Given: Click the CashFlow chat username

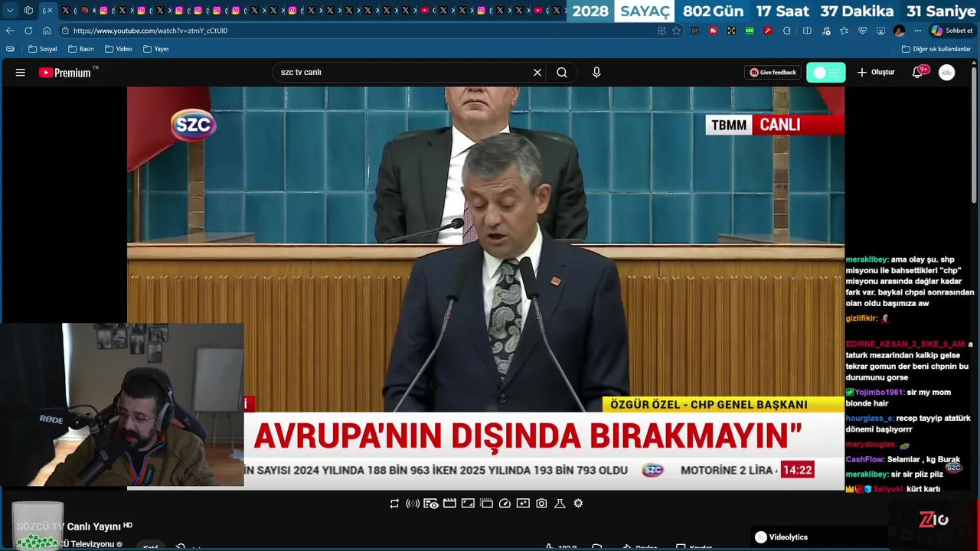Looking at the screenshot, I should 864,459.
